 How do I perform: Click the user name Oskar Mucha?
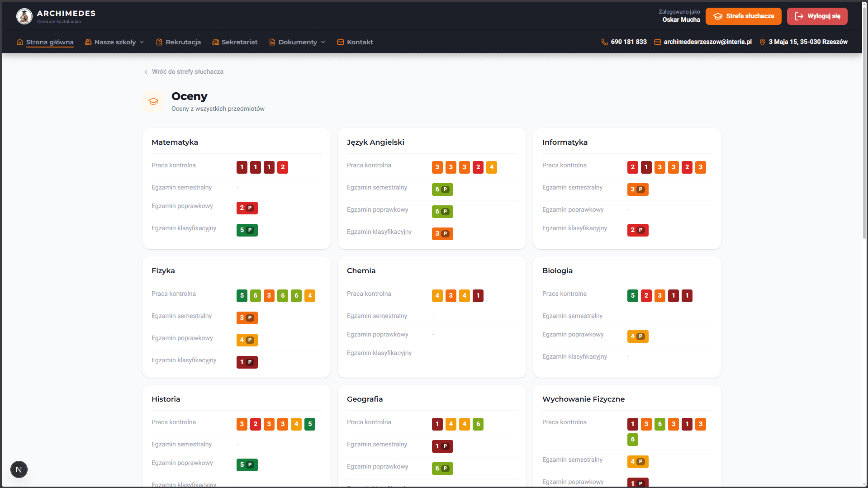681,19
